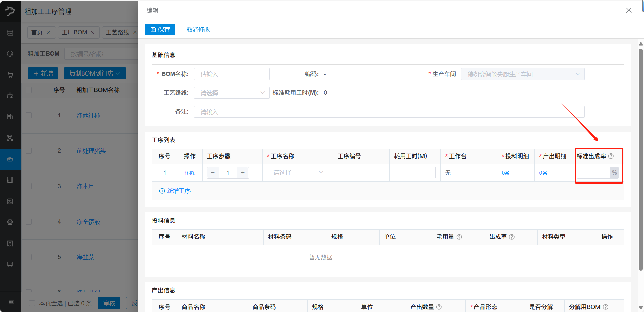This screenshot has height=312, width=644.
Task: Click the 保存 button
Action: 160,29
